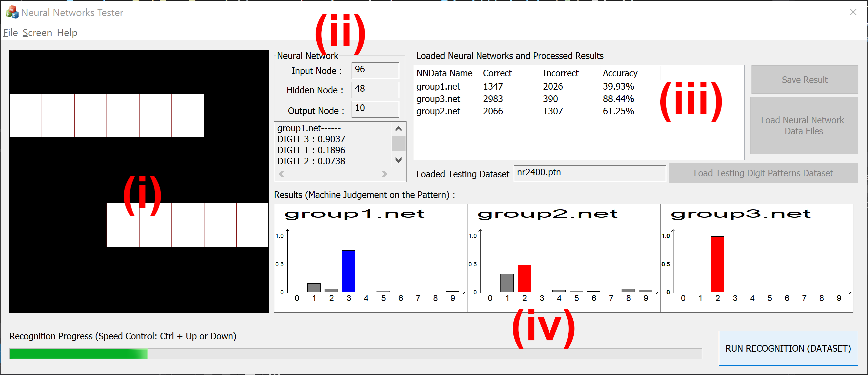Click Load Testing Digit Patterns Dataset button
The height and width of the screenshot is (375, 868).
tap(763, 173)
